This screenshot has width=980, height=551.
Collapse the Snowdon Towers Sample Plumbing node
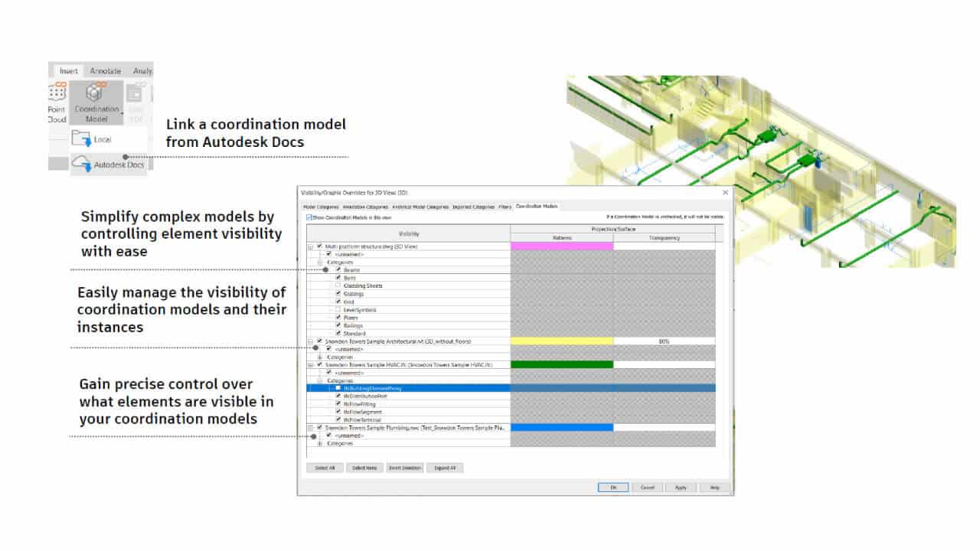click(310, 428)
